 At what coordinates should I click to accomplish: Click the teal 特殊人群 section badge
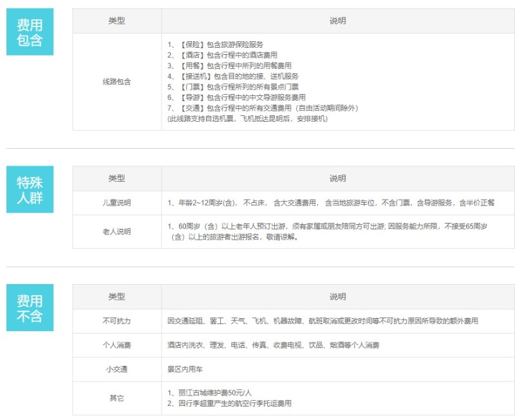pyautogui.click(x=30, y=189)
